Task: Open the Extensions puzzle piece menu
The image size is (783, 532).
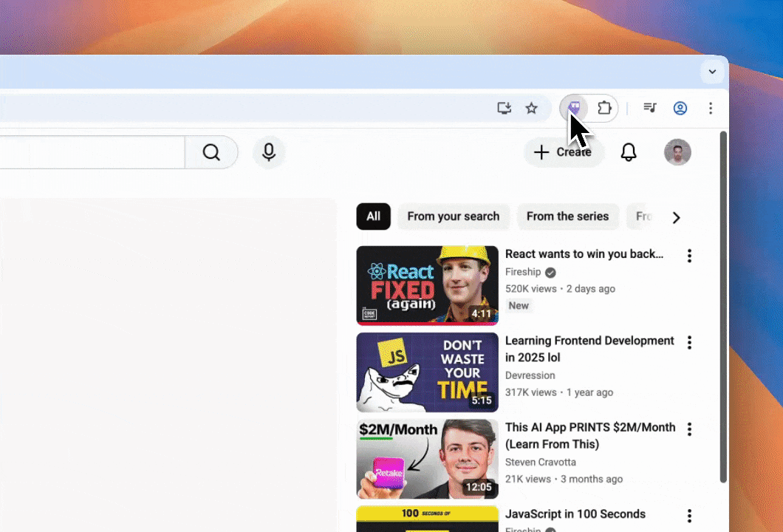Action: [604, 109]
